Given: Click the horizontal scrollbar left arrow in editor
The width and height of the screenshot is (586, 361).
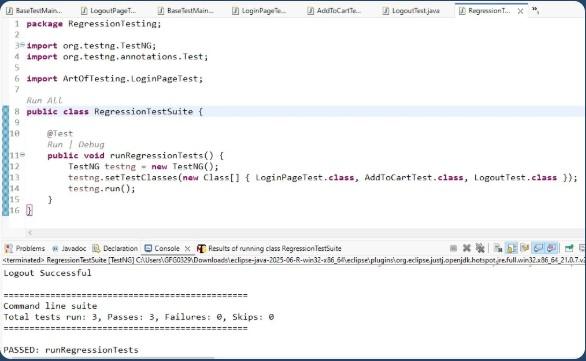Looking at the screenshot, I should pyautogui.click(x=30, y=233).
